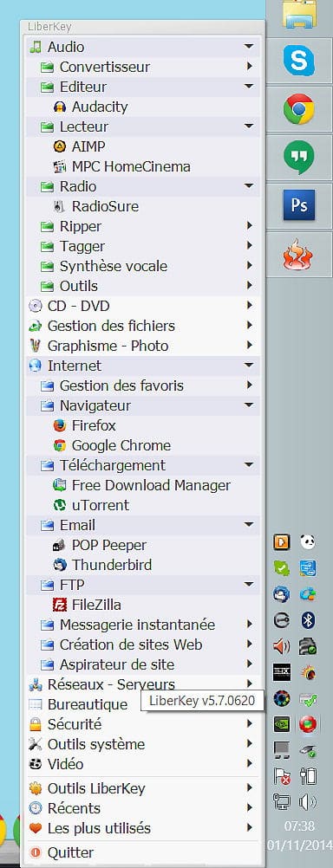Image resolution: width=333 pixels, height=868 pixels.
Task: Open Synthèse vocale submenu
Action: click(x=142, y=266)
